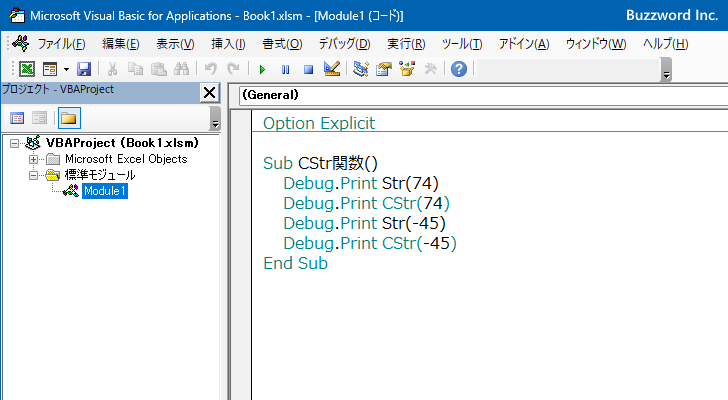The image size is (728, 400).
Task: Click the End Sub line
Action: click(x=295, y=263)
